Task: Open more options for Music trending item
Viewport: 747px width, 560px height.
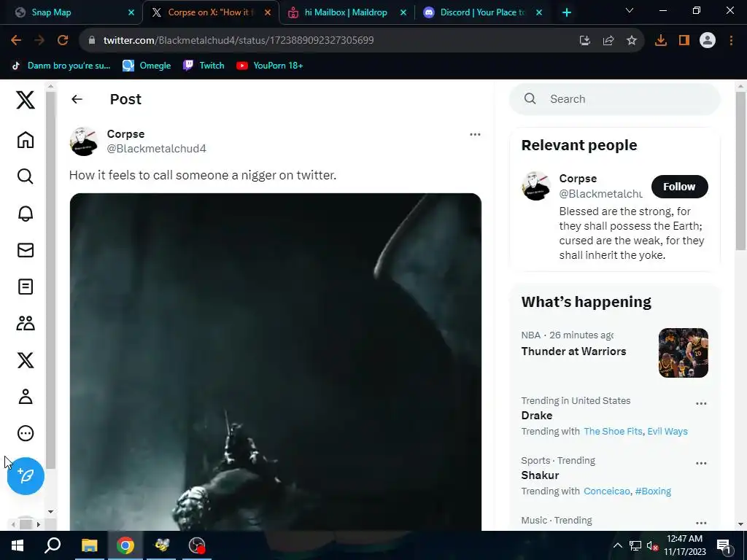Action: (x=701, y=523)
